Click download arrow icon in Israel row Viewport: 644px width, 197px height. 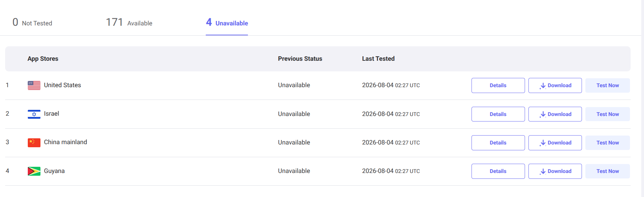click(542, 115)
